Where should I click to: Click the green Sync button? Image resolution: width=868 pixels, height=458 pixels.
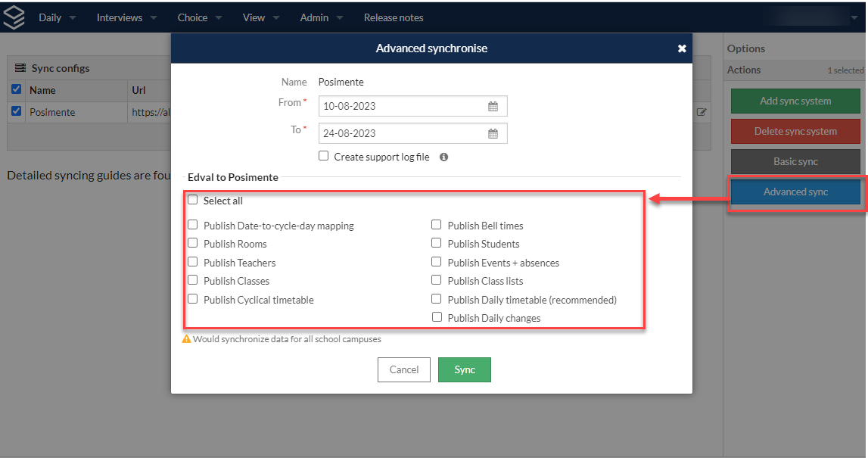tap(465, 370)
